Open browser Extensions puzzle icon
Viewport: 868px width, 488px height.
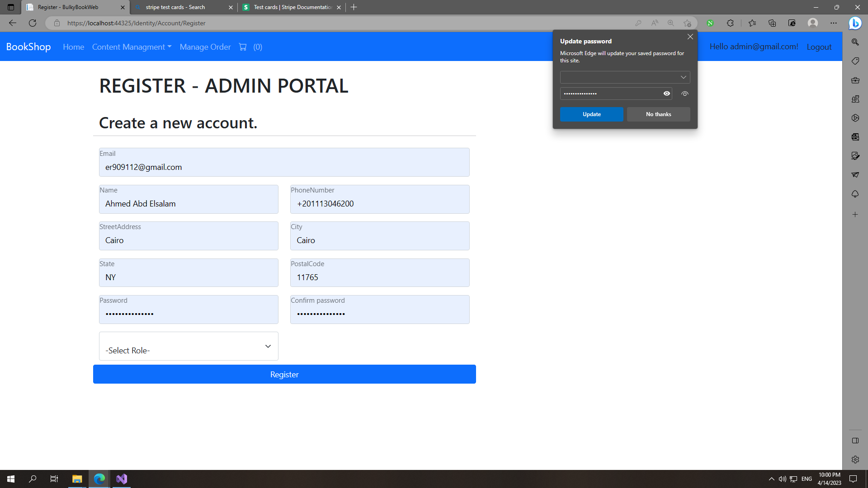731,23
